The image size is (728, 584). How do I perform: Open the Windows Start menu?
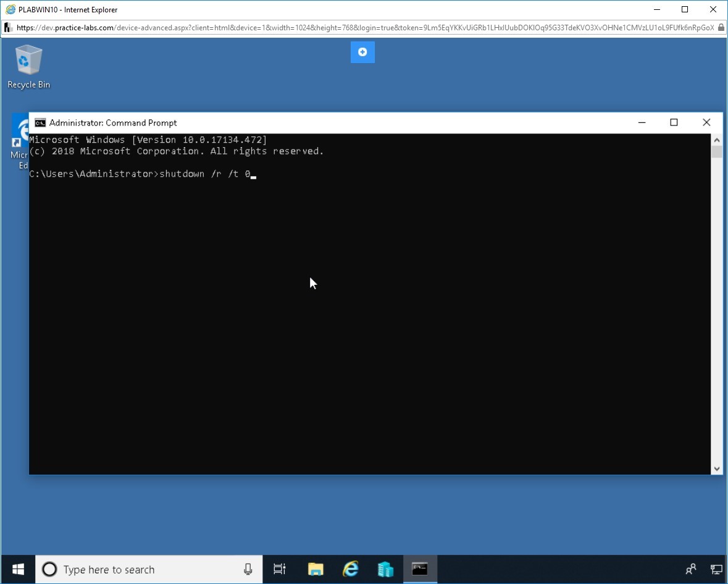click(18, 569)
